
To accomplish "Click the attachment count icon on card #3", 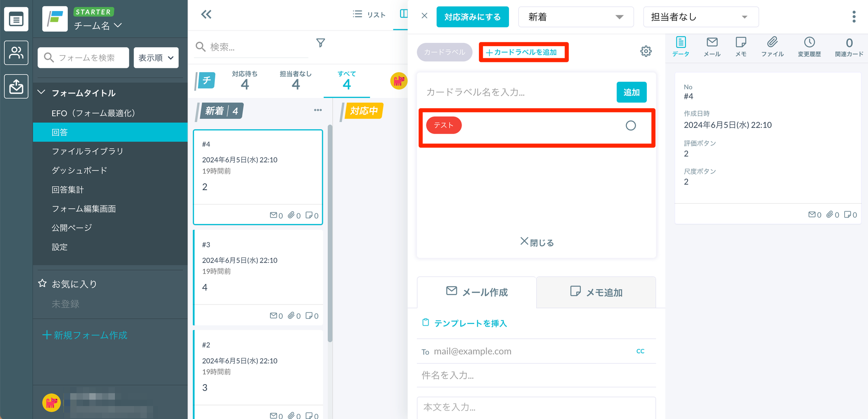I will 291,316.
